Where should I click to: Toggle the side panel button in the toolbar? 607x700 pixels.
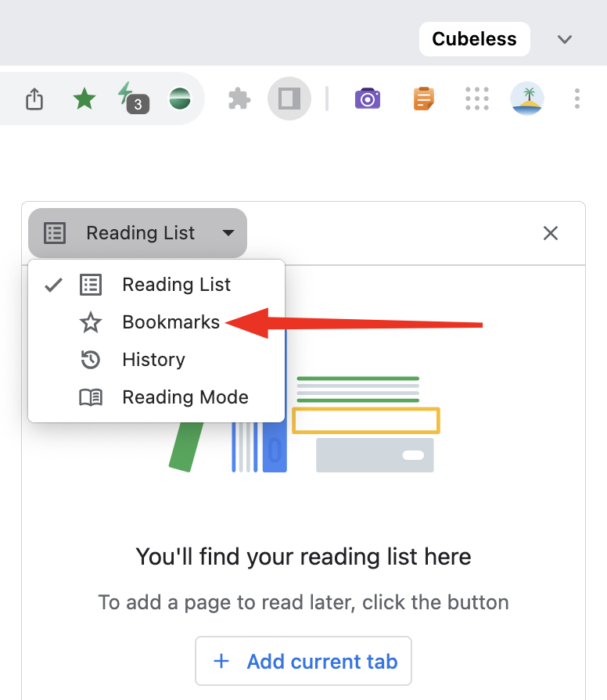pyautogui.click(x=289, y=99)
